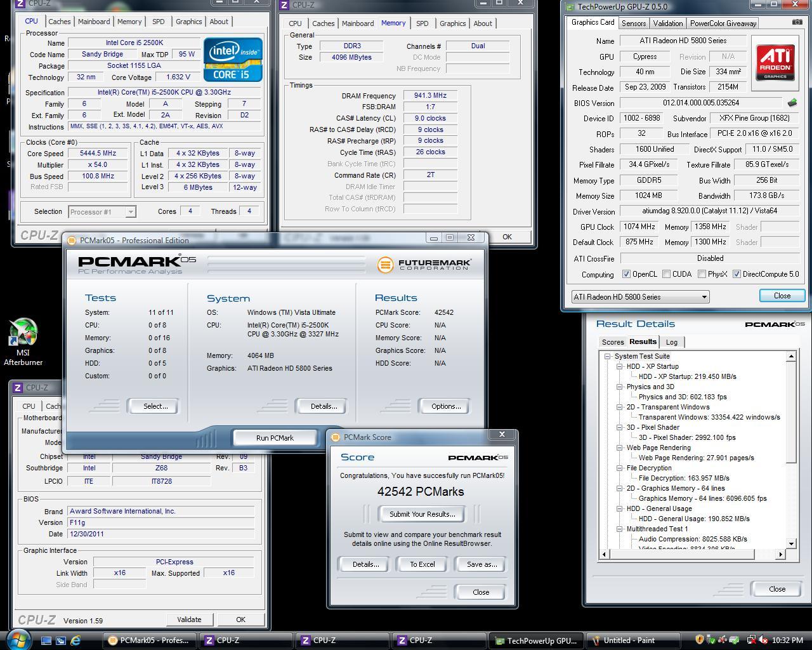Toggle the PhysX checkbox in GPU-Z
The height and width of the screenshot is (650, 812).
tap(702, 274)
